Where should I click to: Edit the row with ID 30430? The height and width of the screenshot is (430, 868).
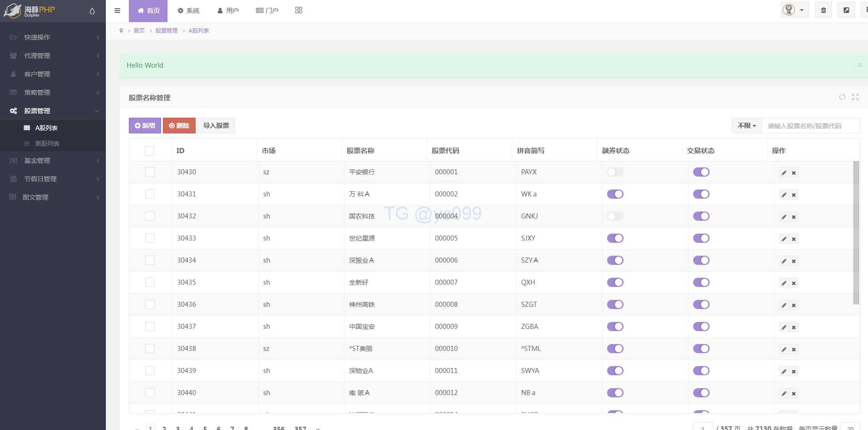point(784,173)
